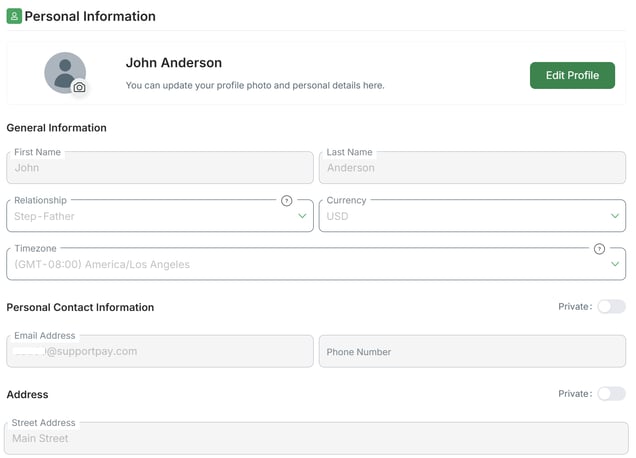Image resolution: width=636 pixels, height=458 pixels.
Task: Click the First Name input field
Action: (x=160, y=168)
